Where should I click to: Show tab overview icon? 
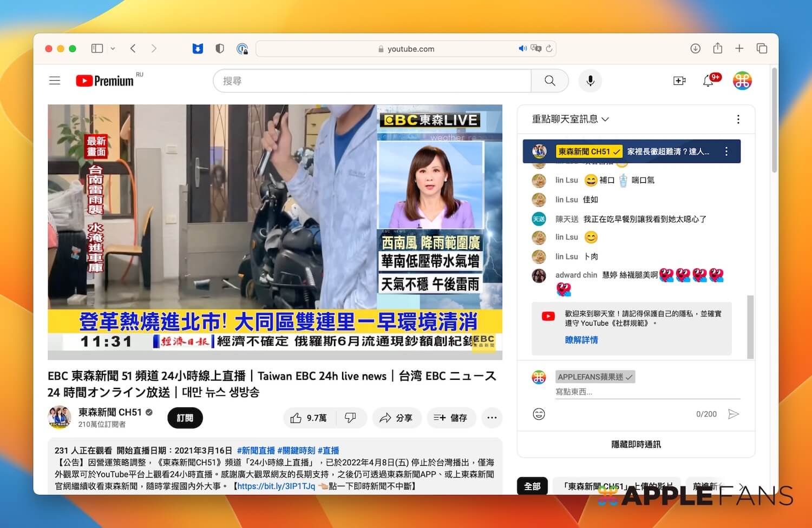762,49
